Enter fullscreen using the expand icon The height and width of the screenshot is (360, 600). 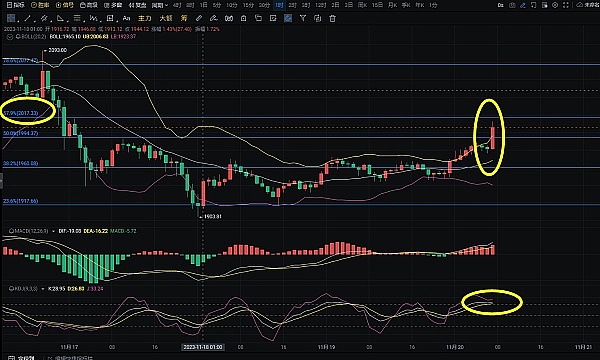(566, 5)
